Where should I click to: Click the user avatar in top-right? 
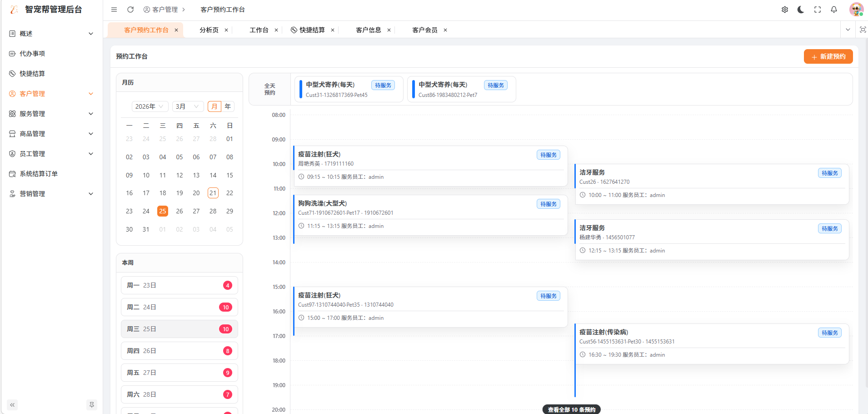(x=856, y=10)
